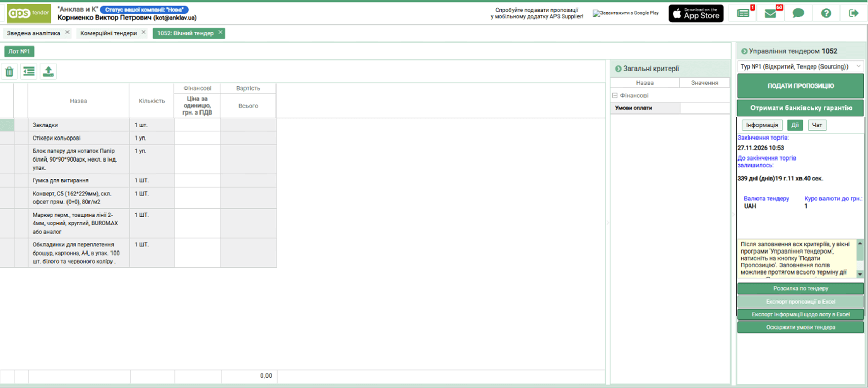
Task: Click 'Отримати банківську гарантію' button
Action: coord(800,108)
